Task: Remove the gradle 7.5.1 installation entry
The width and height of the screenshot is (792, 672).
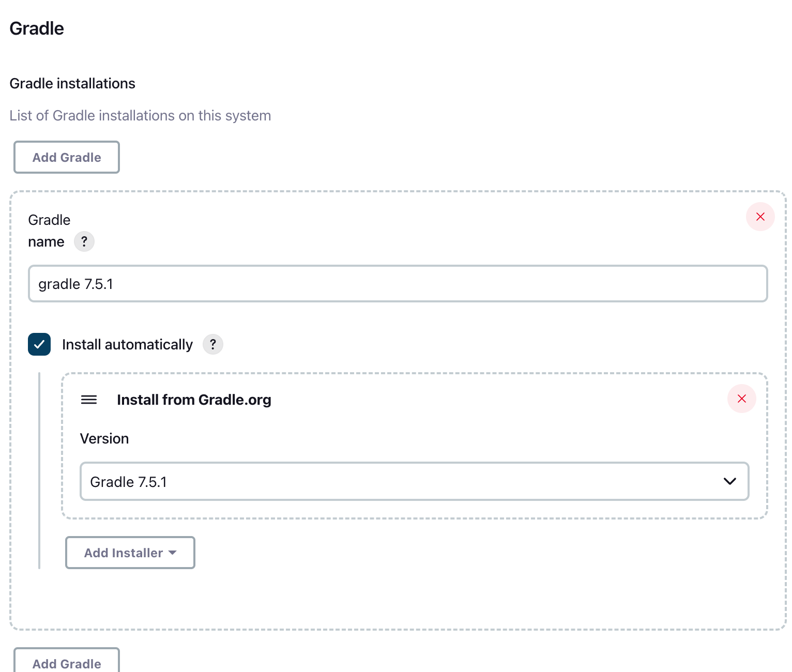Action: tap(760, 217)
